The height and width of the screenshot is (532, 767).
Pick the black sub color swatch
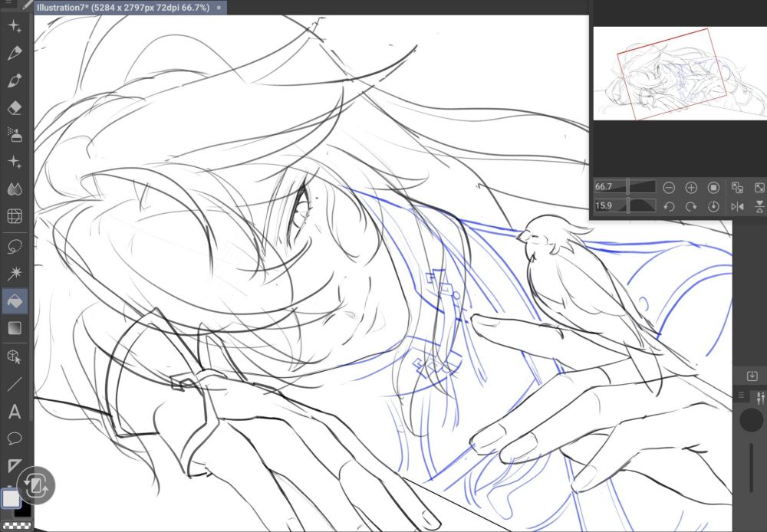(x=25, y=512)
